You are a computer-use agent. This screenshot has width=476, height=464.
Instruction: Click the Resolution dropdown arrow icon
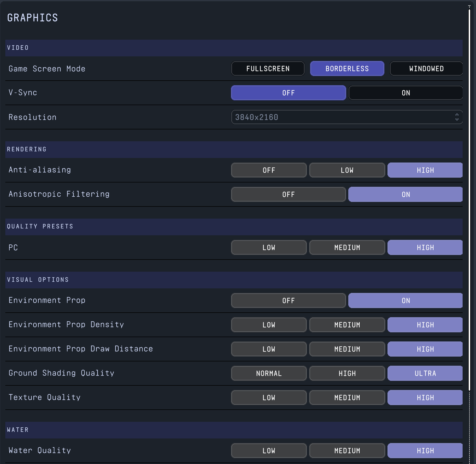pos(457,117)
